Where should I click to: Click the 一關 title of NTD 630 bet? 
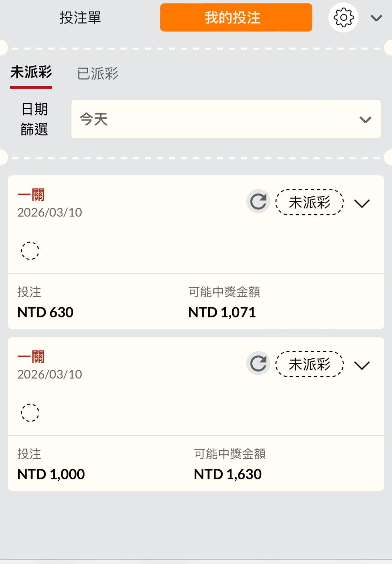pos(31,195)
